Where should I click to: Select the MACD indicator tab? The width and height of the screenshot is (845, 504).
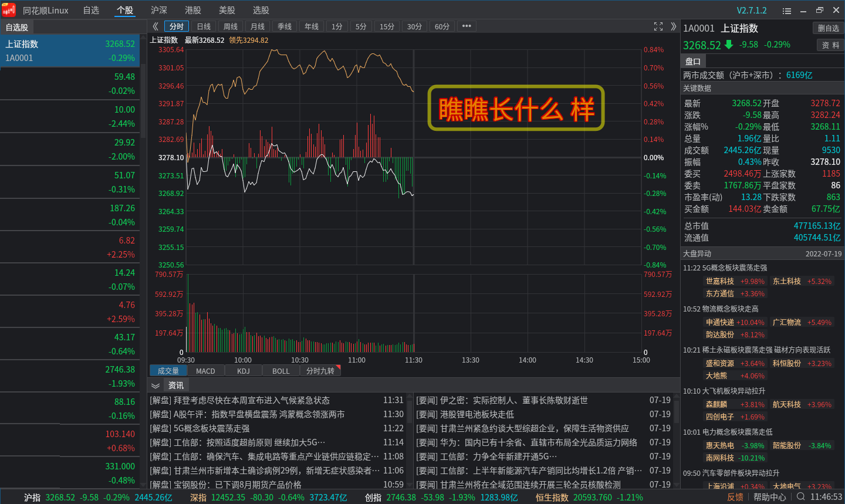click(x=205, y=371)
